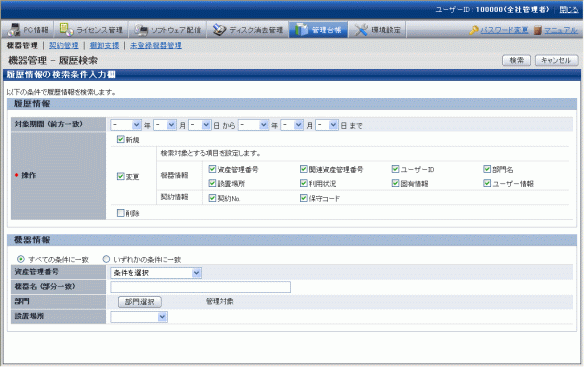Click the 検索 button
The height and width of the screenshot is (367, 584).
tap(516, 60)
